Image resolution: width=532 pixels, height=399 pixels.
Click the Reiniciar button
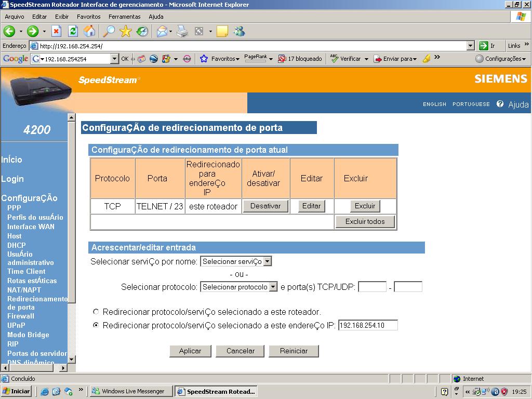(x=294, y=351)
